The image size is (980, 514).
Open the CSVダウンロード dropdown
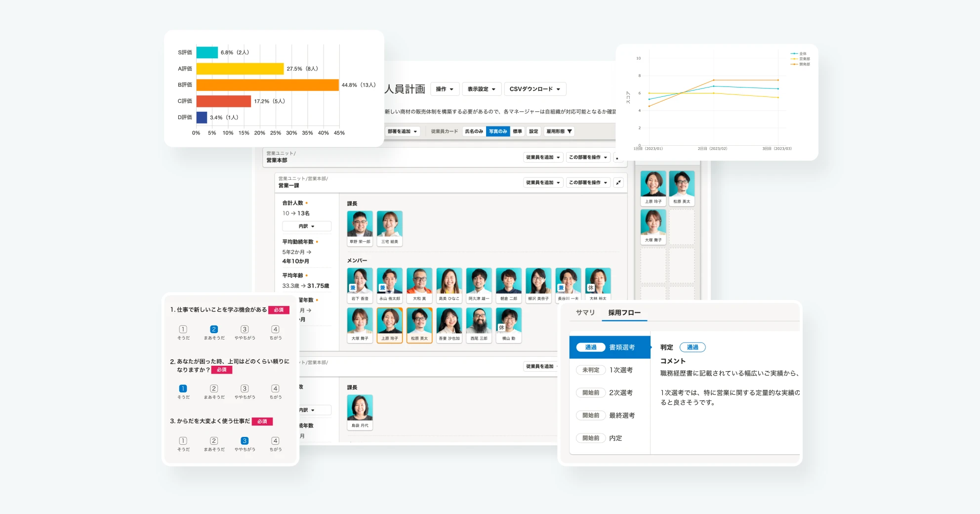pos(535,89)
